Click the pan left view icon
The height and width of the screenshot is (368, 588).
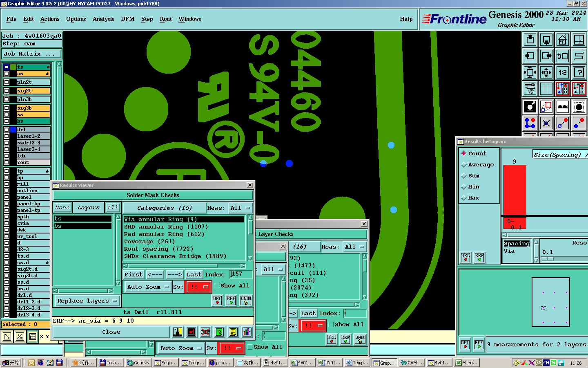pyautogui.click(x=530, y=56)
